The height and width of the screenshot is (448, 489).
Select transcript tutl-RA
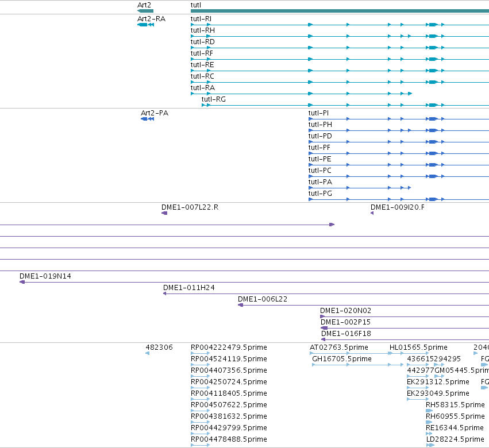[203, 88]
